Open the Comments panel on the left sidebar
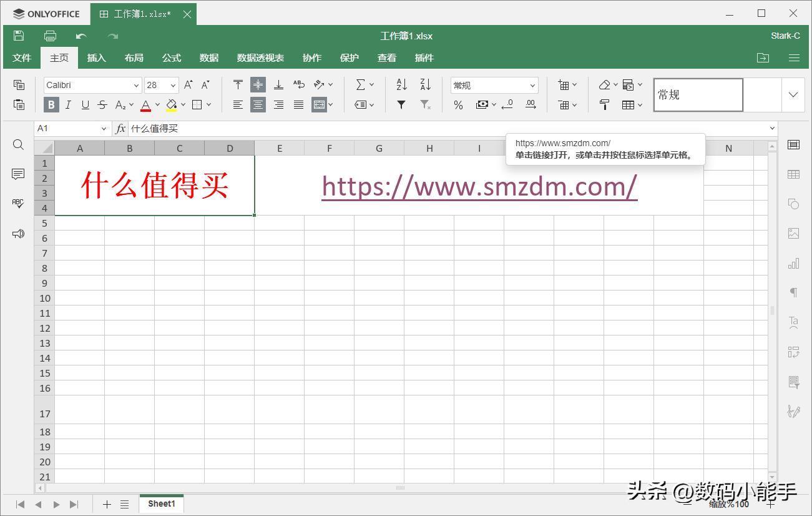812x516 pixels. click(18, 174)
